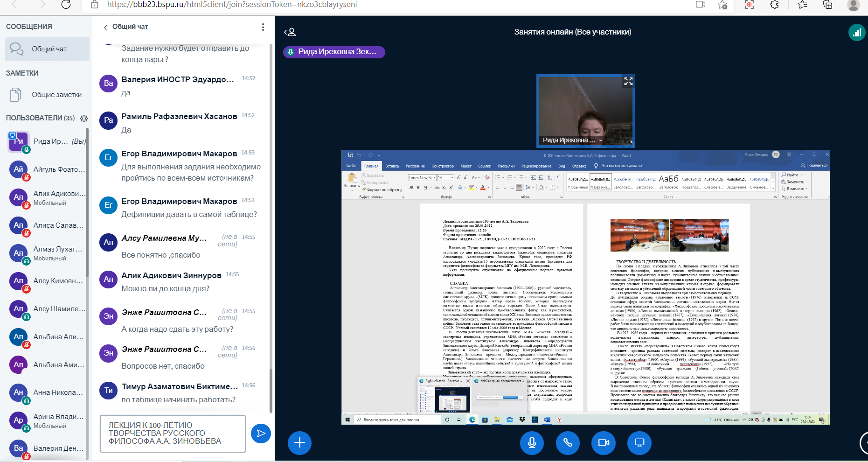Expand the webcam name dropdown arrow
This screenshot has width=868, height=462.
(600, 140)
